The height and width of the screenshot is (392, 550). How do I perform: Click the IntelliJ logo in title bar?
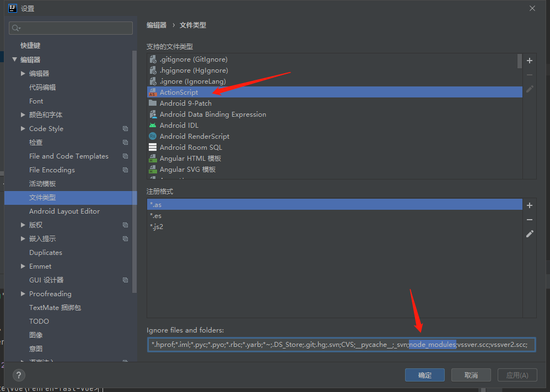tap(13, 8)
